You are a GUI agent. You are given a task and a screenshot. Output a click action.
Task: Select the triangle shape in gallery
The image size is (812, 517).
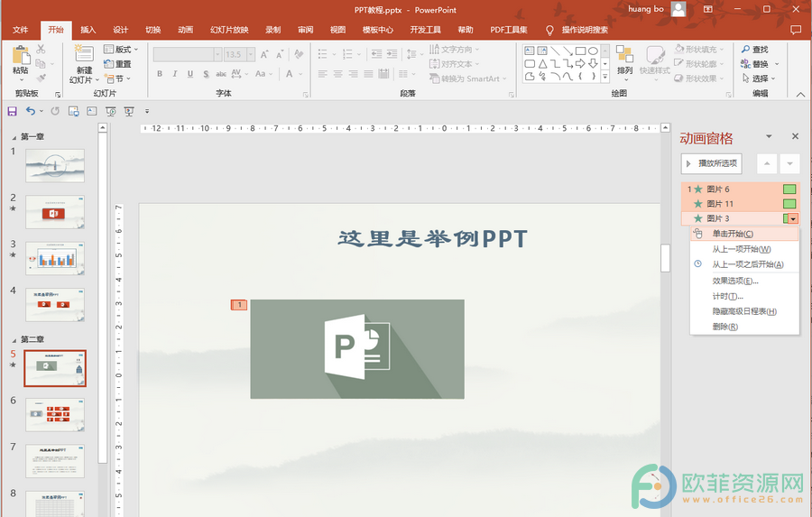[x=542, y=64]
